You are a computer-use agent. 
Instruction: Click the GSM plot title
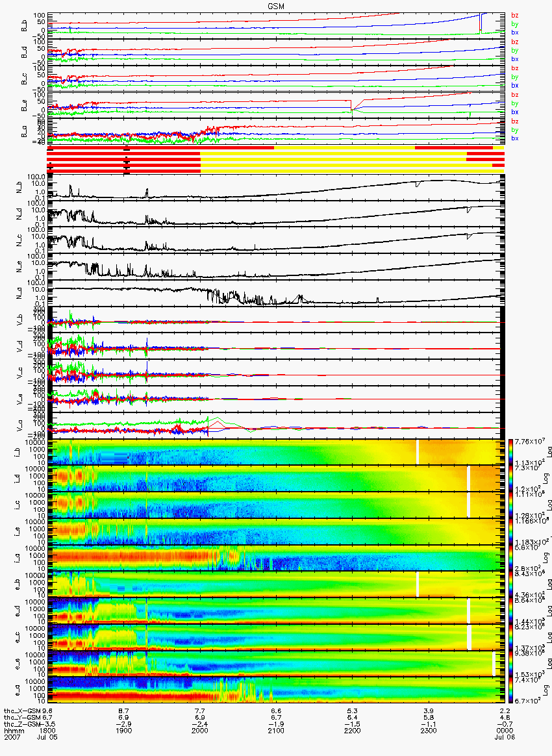276,6
